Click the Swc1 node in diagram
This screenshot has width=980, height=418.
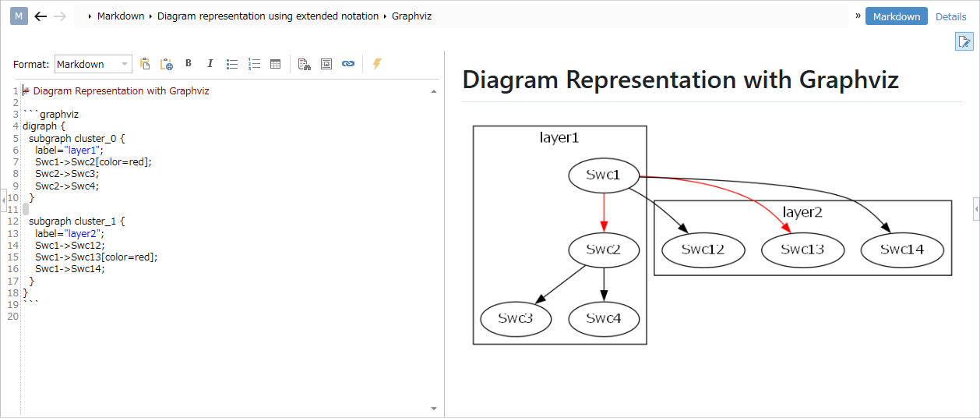coord(604,175)
